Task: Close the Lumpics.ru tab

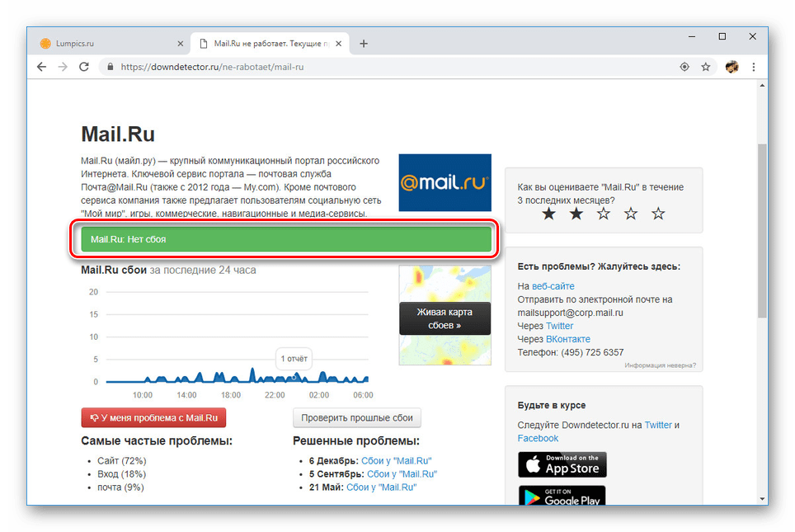Action: pyautogui.click(x=180, y=44)
